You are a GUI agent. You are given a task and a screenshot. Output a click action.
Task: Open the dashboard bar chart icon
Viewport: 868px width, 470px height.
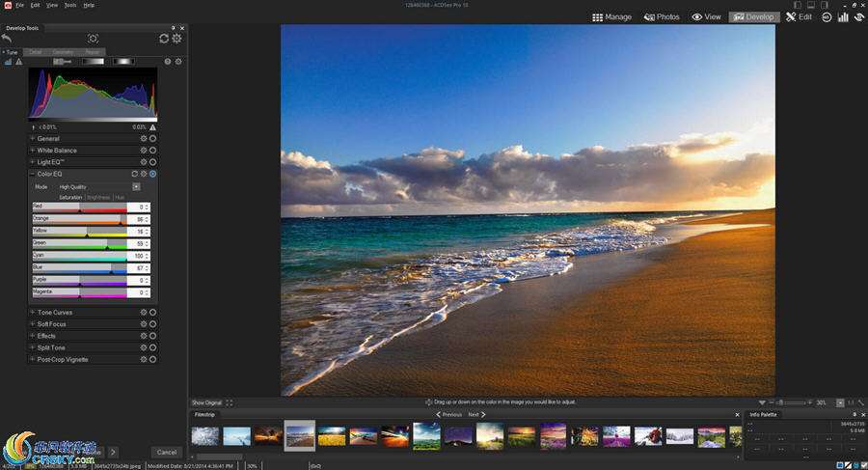[x=843, y=16]
